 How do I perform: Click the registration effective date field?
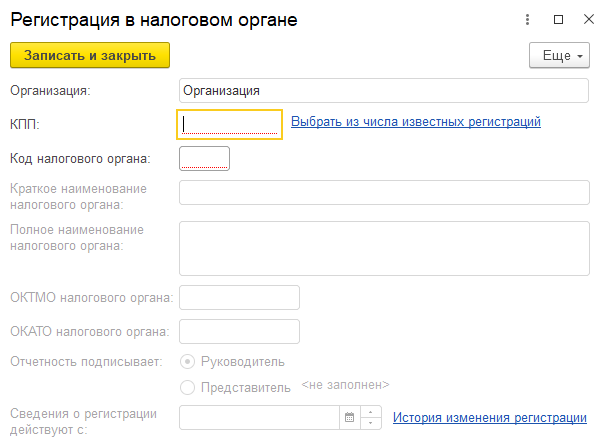click(259, 418)
